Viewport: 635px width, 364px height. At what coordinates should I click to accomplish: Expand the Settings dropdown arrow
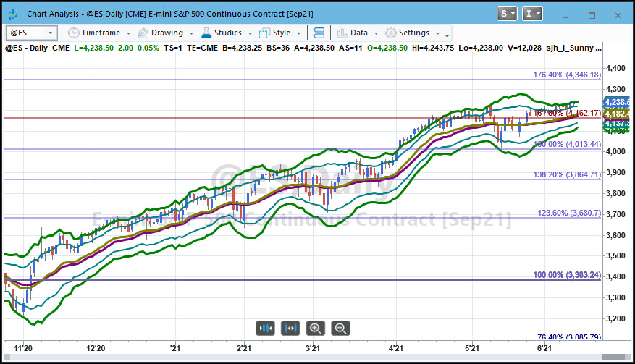[437, 33]
